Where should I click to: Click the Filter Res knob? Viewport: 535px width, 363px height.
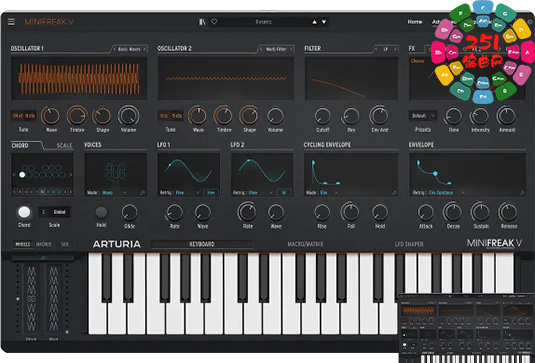click(351, 116)
